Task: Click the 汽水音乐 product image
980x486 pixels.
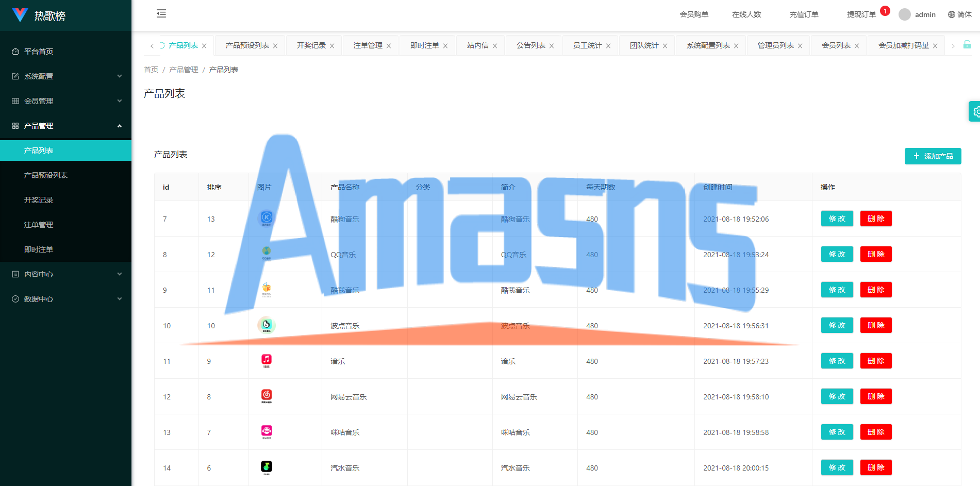Action: pos(267,467)
